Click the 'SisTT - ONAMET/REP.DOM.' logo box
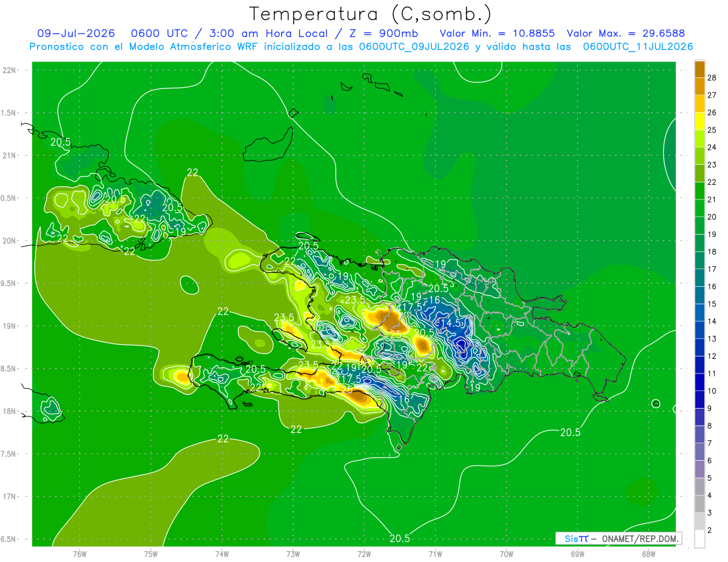The image size is (728, 562). pyautogui.click(x=618, y=538)
